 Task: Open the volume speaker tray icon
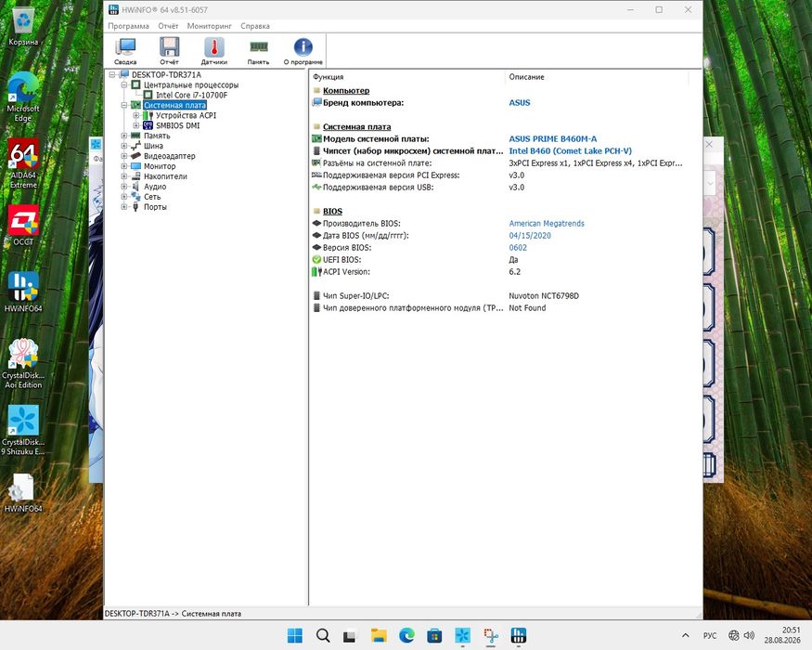pyautogui.click(x=749, y=635)
